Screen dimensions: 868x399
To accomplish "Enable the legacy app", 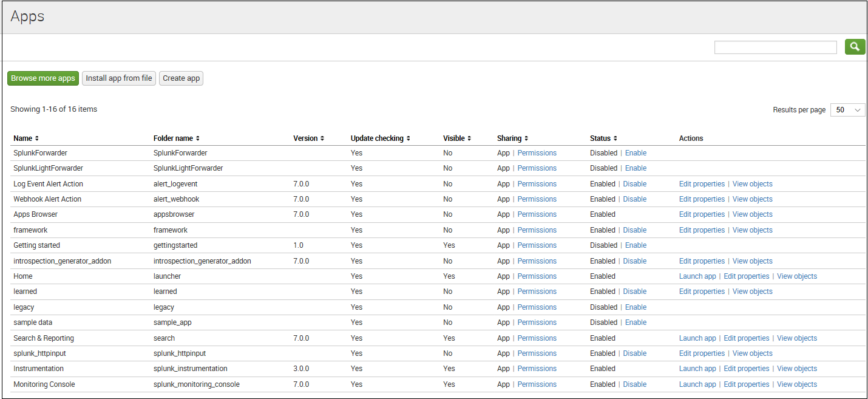I will 636,307.
